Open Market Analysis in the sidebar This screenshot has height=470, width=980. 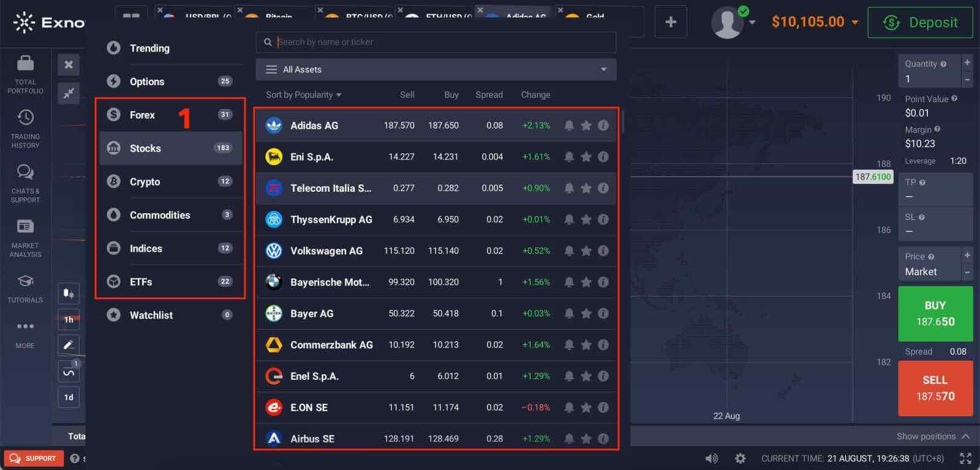pos(25,237)
